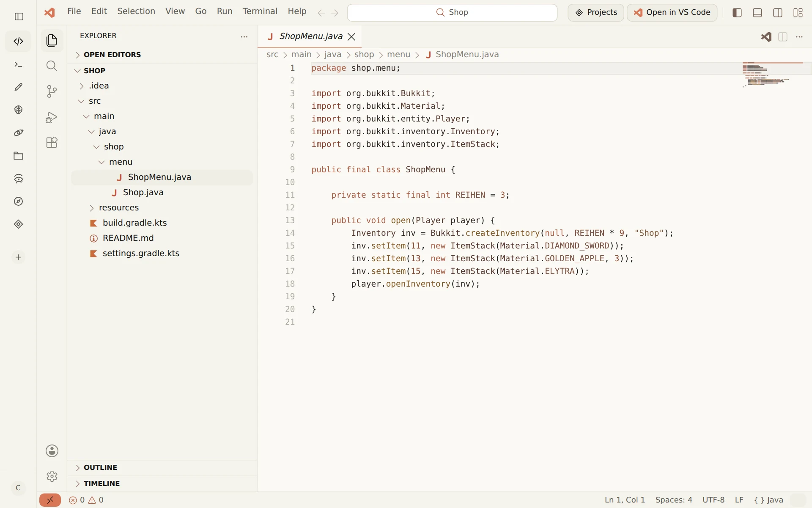Change indentation via Spaces: 4
This screenshot has width=812, height=508.
tap(674, 500)
